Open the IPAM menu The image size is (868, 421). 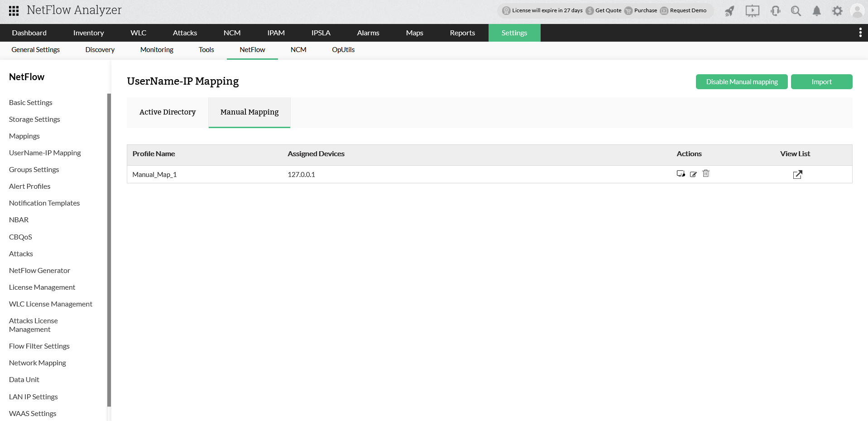[276, 33]
